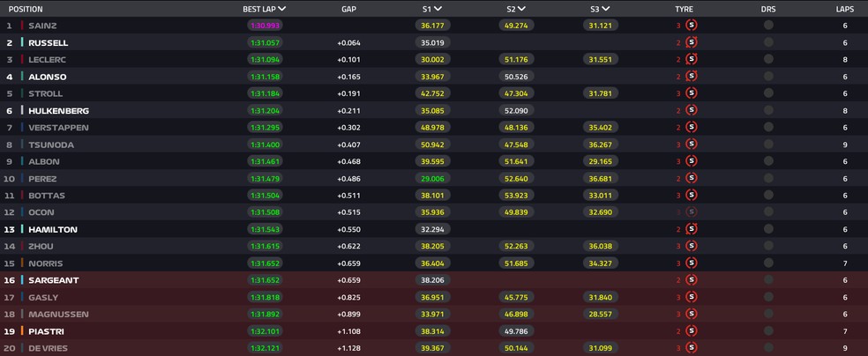
Task: Click Tsunoda's S1 time 50.942
Action: (432, 145)
